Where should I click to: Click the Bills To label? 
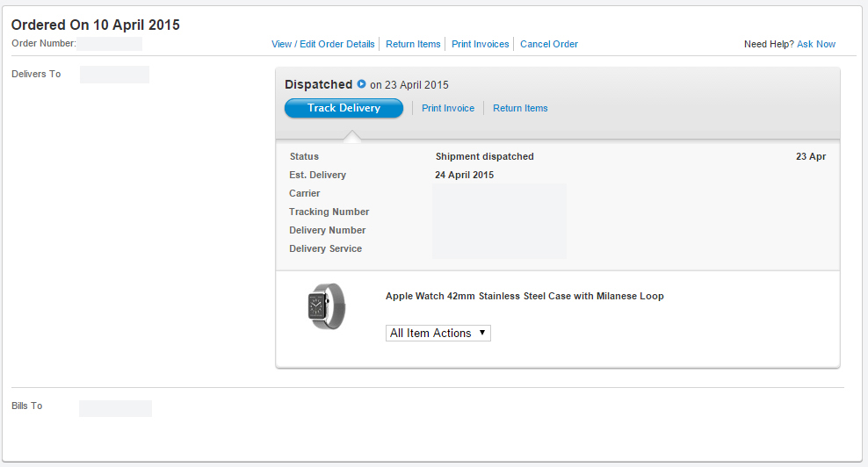(x=26, y=406)
